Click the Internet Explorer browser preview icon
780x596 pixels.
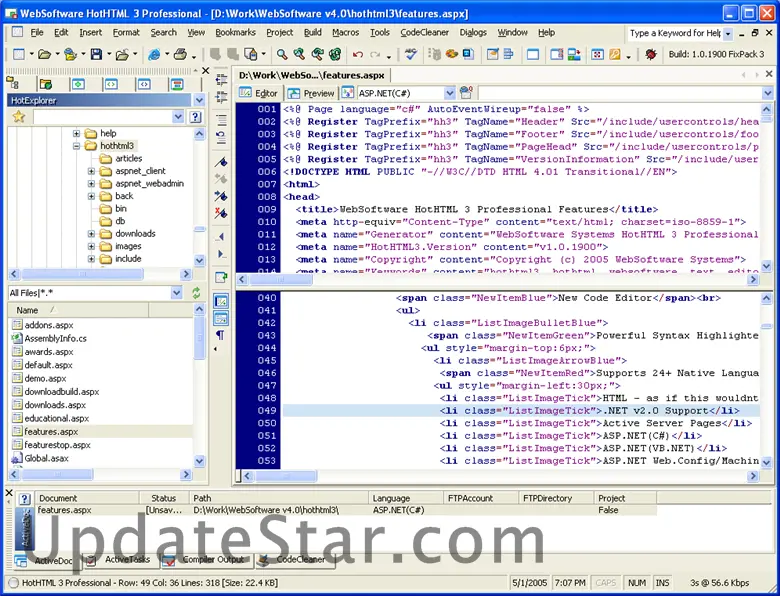point(156,54)
